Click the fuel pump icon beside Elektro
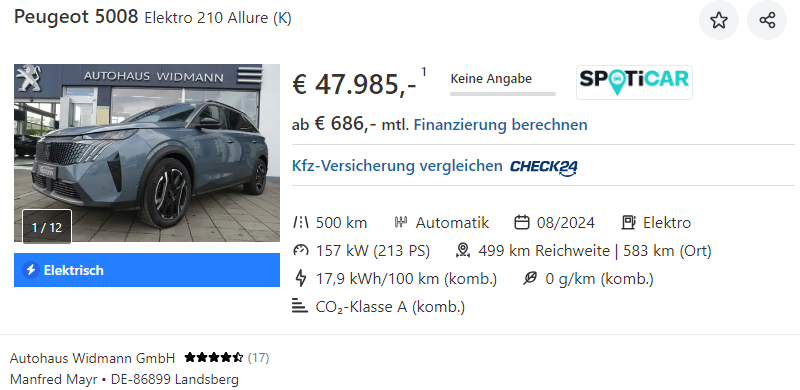 (629, 223)
